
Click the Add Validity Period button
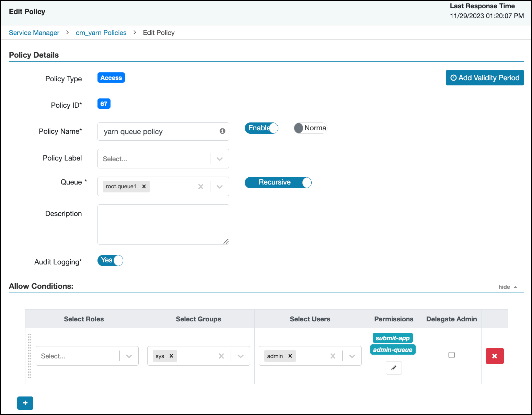(x=485, y=78)
